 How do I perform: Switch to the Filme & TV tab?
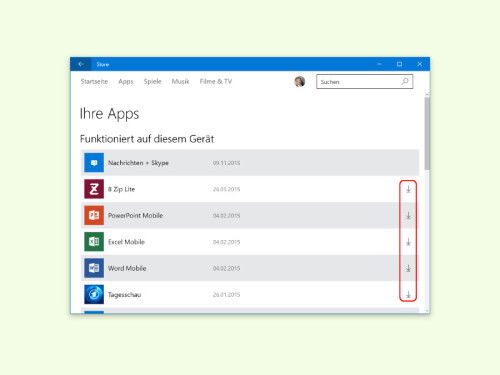tap(216, 81)
